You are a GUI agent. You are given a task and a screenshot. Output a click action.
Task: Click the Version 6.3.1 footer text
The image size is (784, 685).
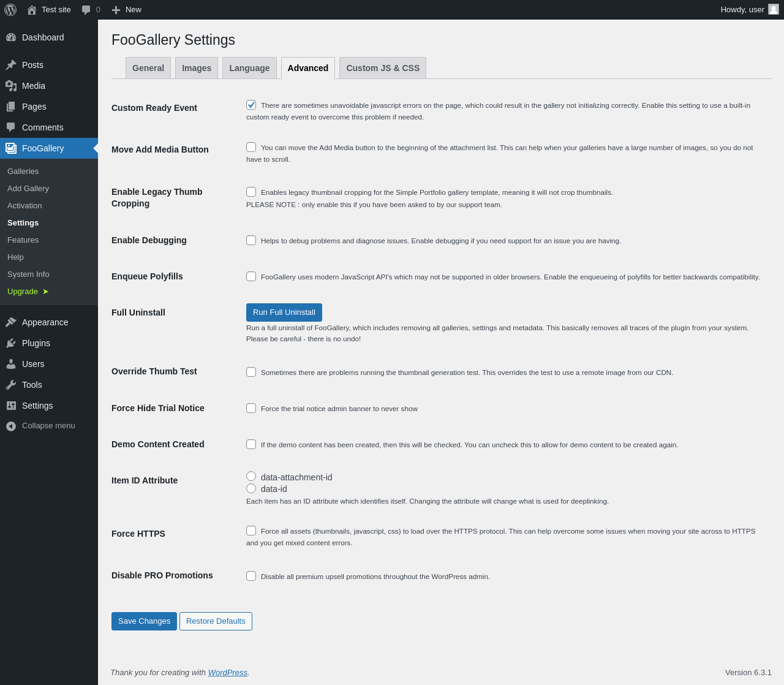(748, 673)
